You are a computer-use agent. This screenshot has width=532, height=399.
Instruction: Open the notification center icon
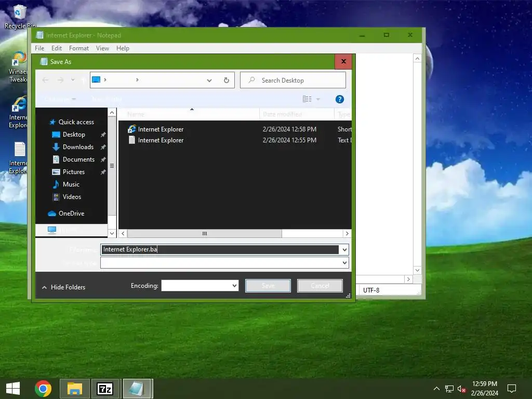511,389
